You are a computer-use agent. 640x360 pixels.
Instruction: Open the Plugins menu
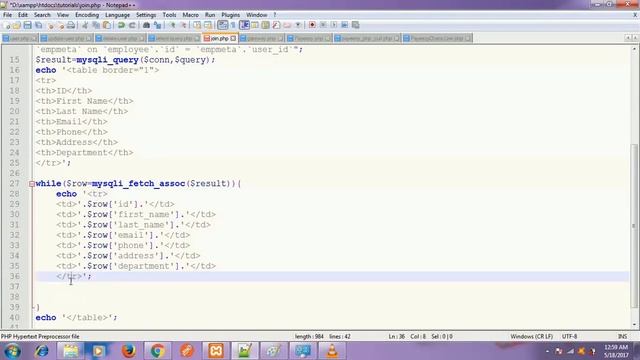coord(231,15)
